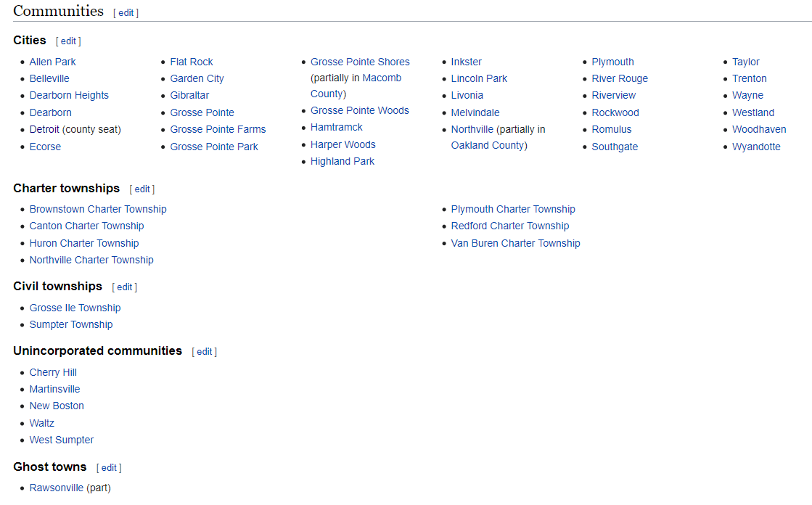
Task: Edit the Unincorporated communities section
Action: 204,351
